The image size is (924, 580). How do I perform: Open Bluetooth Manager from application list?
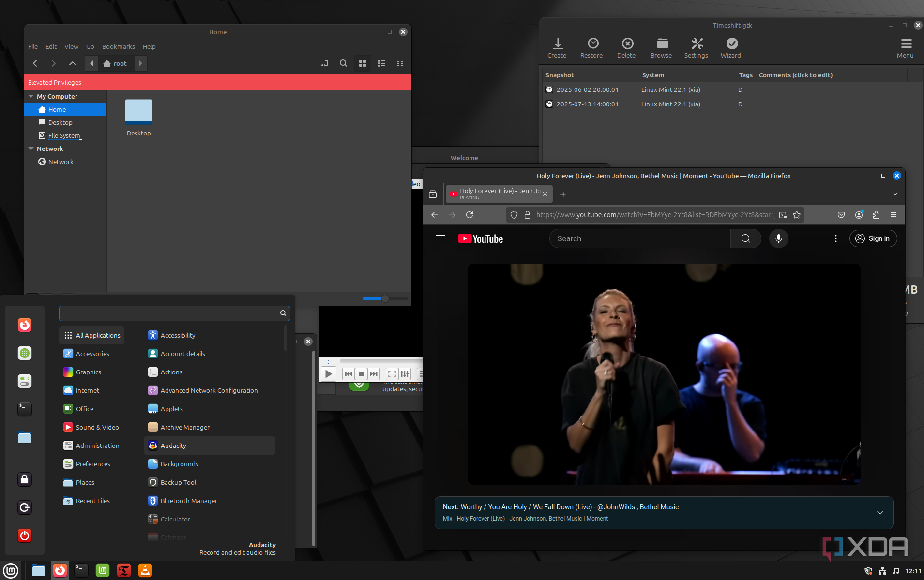tap(210, 501)
